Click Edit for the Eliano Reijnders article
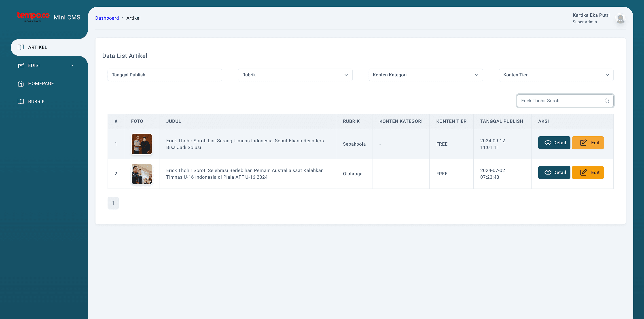 [587, 143]
